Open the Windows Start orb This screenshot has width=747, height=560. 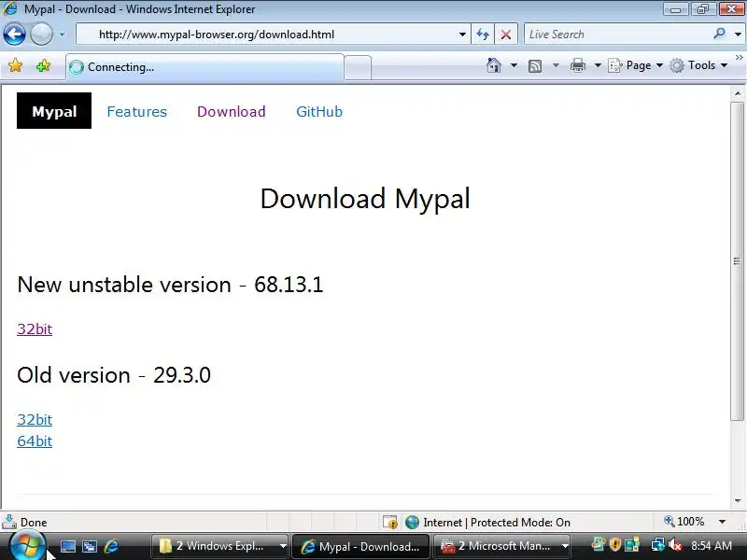27,546
